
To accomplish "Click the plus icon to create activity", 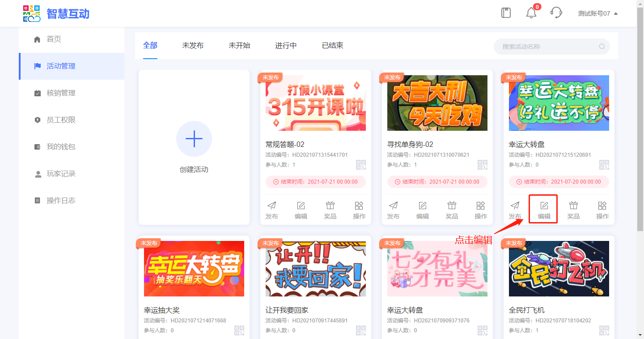I will 194,139.
